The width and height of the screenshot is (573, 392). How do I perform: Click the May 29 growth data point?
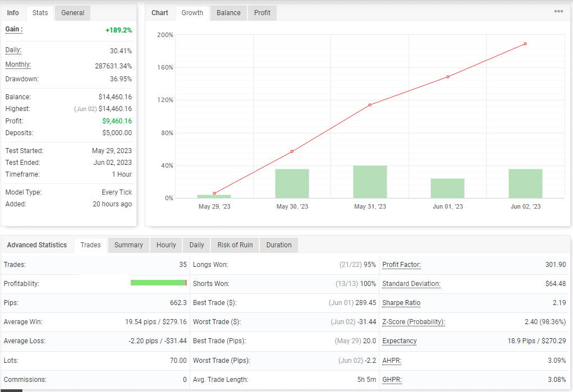(214, 193)
